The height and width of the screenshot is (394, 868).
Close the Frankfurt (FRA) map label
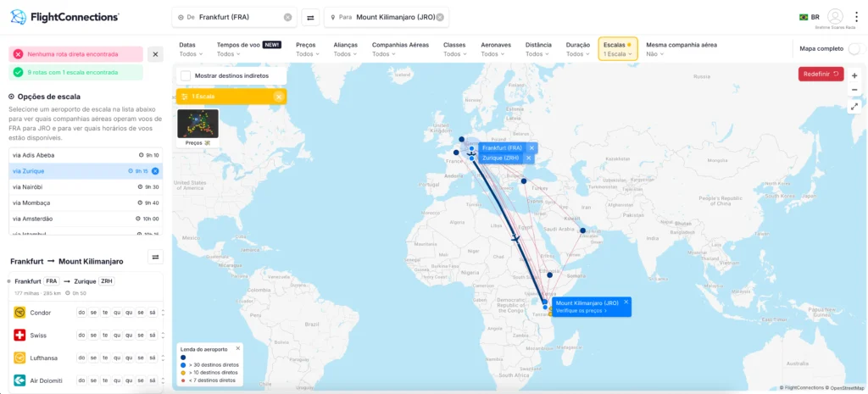tap(531, 148)
